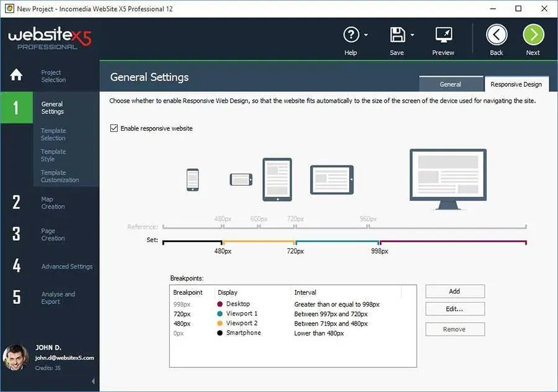Select the portrait smartphone device icon
558x392 pixels.
coord(193,180)
